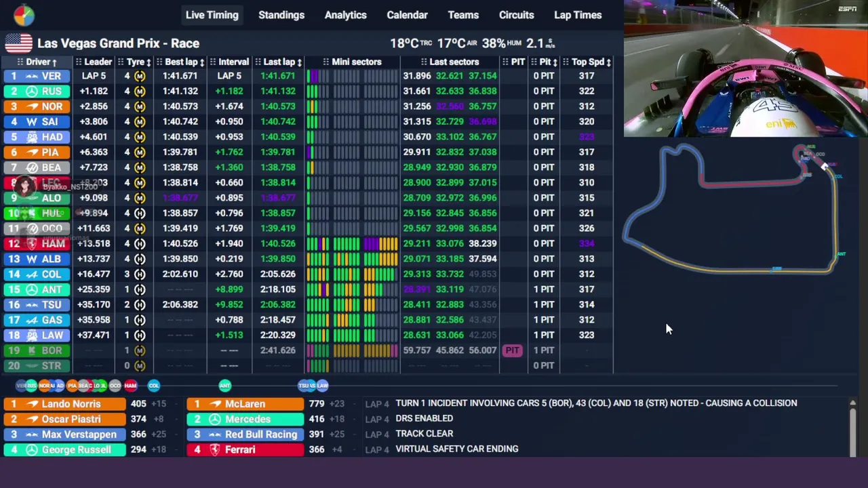Sort by Driver column header
This screenshot has width=868, height=488.
coord(38,62)
